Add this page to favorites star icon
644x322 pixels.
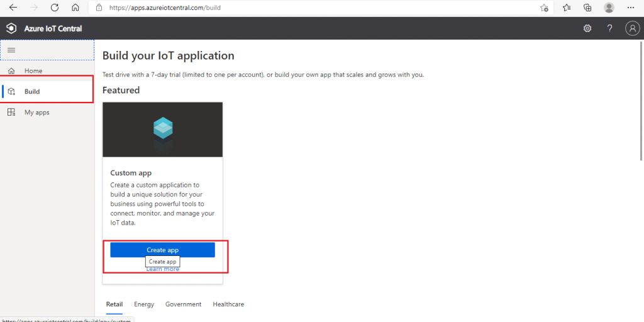coord(544,8)
